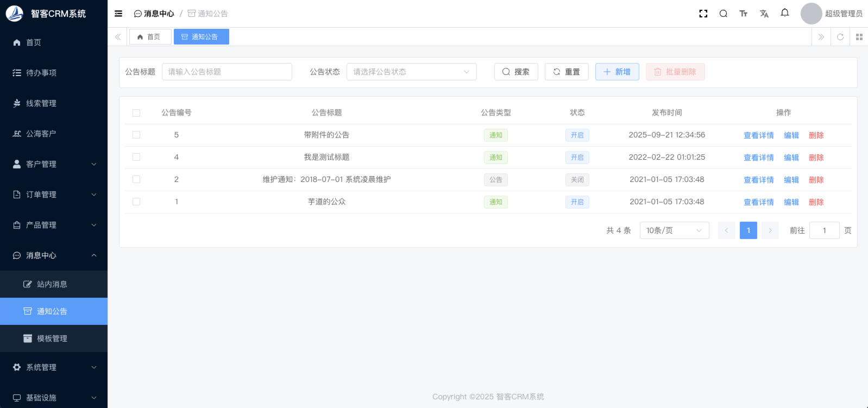Select checkbox for announcement number 5
This screenshot has height=408, width=868.
click(136, 135)
